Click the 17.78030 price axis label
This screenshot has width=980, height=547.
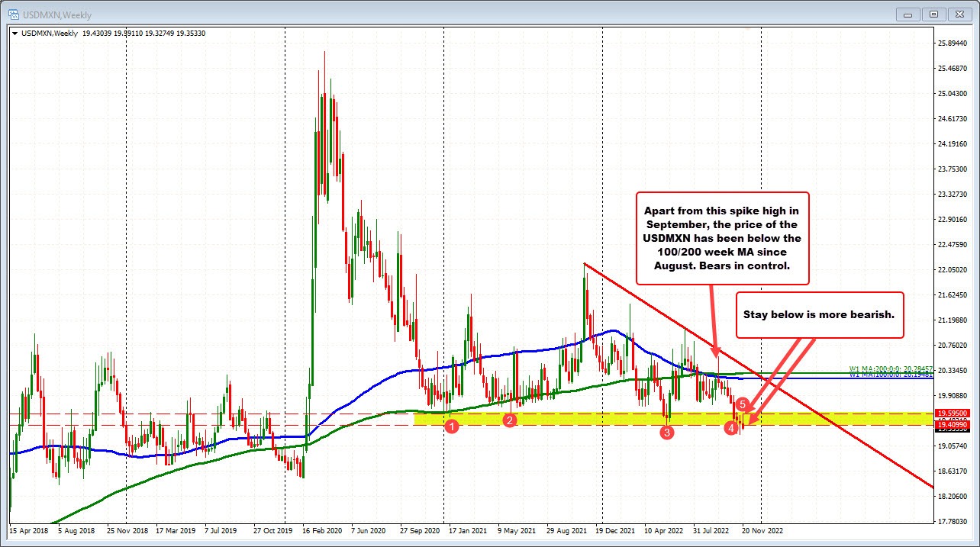(953, 522)
